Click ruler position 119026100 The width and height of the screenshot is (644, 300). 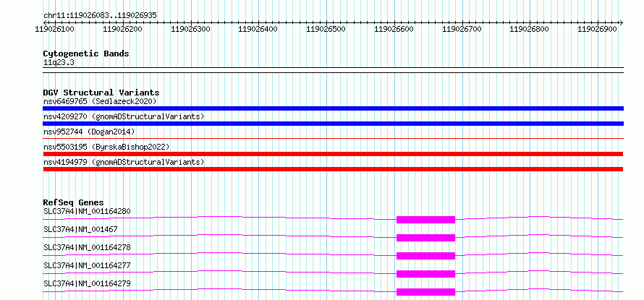tap(54, 30)
